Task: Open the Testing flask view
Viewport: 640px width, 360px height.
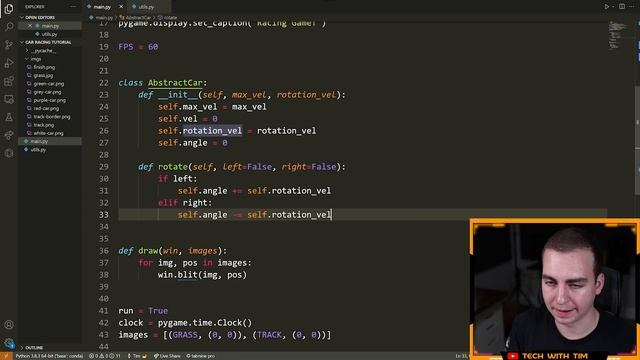Action: [x=9, y=117]
